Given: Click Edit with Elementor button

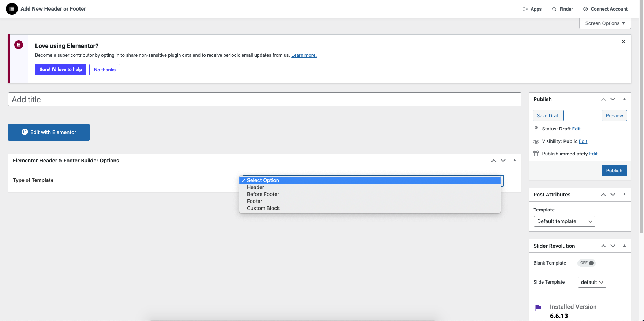Looking at the screenshot, I should 49,132.
